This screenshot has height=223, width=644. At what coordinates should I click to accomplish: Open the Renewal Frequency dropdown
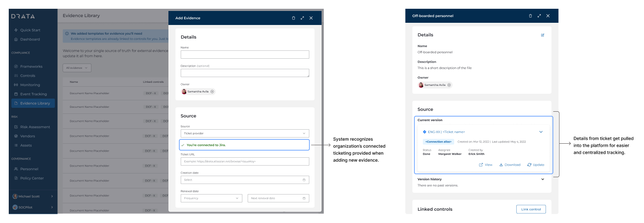coord(211,198)
